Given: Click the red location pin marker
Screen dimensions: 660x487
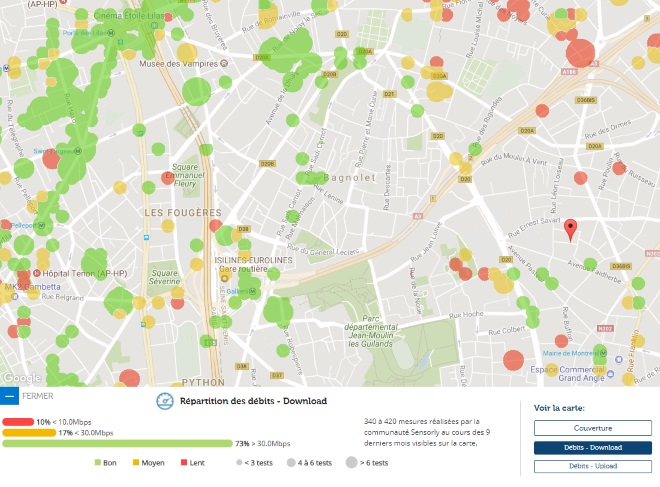Looking at the screenshot, I should coord(570,229).
